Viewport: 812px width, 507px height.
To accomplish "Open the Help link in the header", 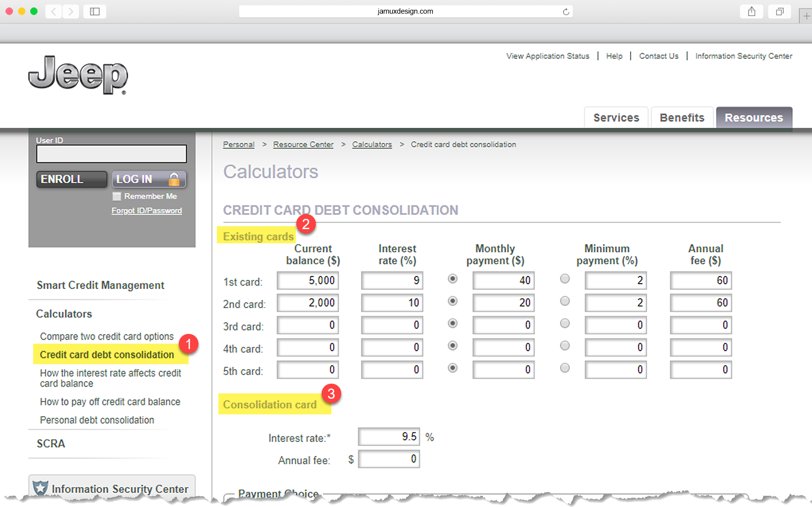I will pyautogui.click(x=614, y=56).
